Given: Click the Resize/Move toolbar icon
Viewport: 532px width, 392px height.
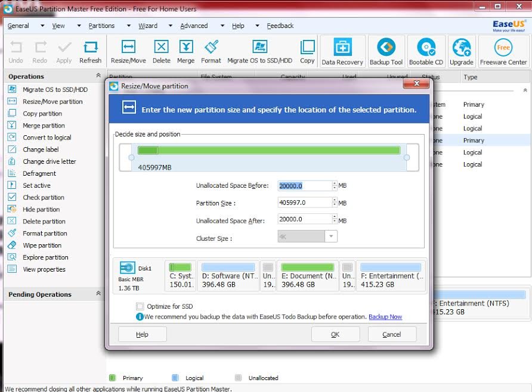Looking at the screenshot, I should click(x=128, y=46).
